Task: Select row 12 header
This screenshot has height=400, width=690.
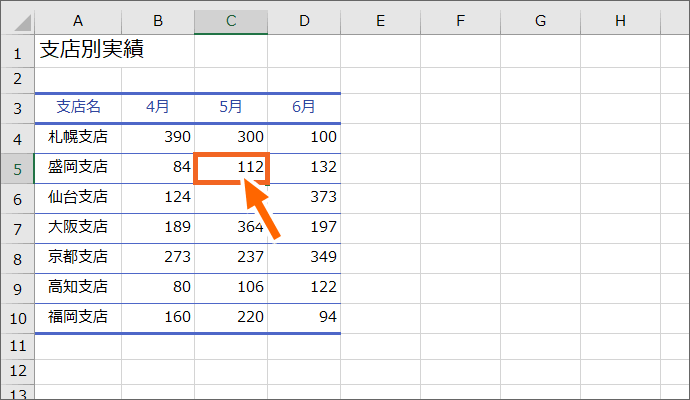Action: (x=18, y=372)
